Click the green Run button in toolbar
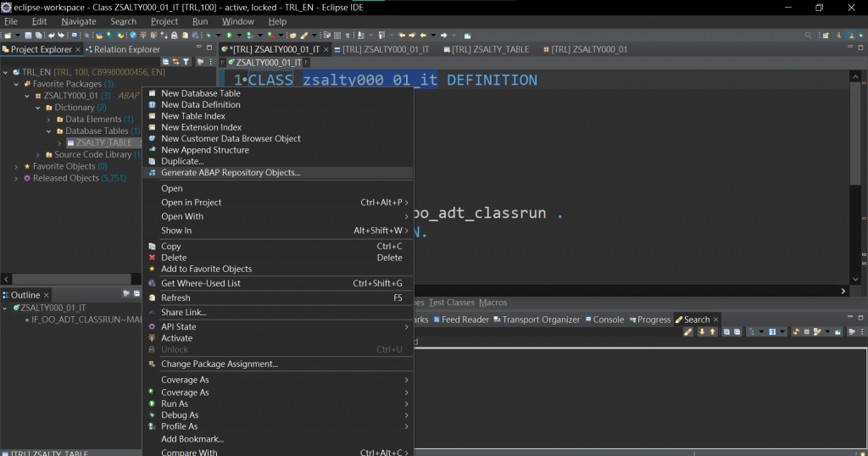This screenshot has width=868, height=456. 229,36
